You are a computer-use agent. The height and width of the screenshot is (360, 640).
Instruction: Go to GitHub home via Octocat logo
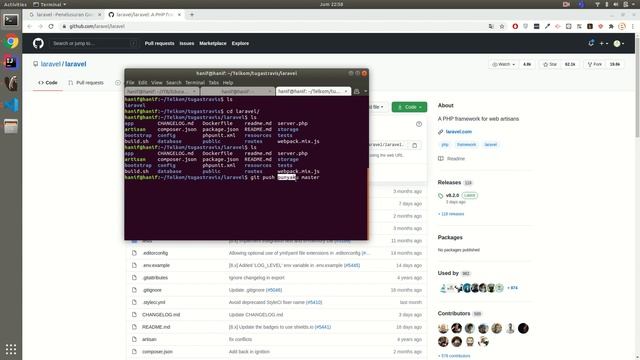[x=38, y=43]
